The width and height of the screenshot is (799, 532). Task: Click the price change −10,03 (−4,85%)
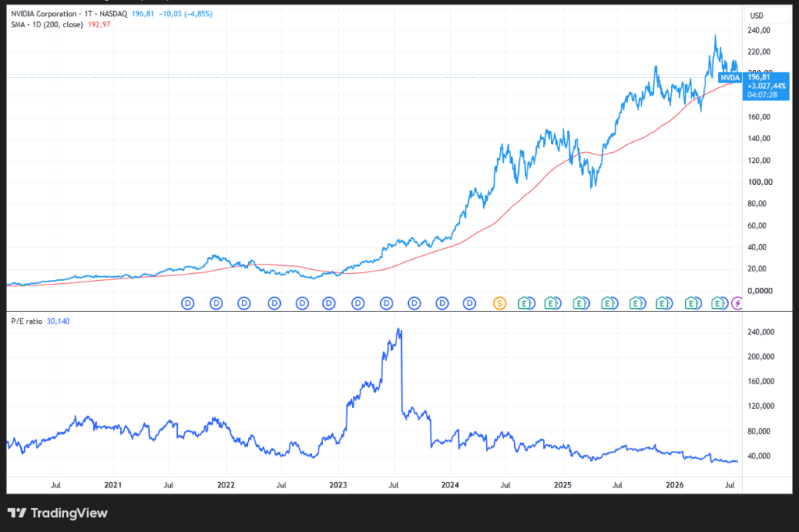[x=186, y=14]
